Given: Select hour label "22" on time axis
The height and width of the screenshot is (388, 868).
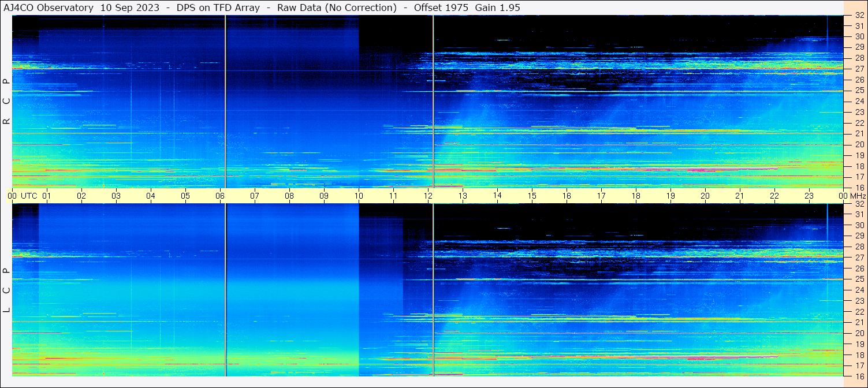Looking at the screenshot, I should 774,196.
